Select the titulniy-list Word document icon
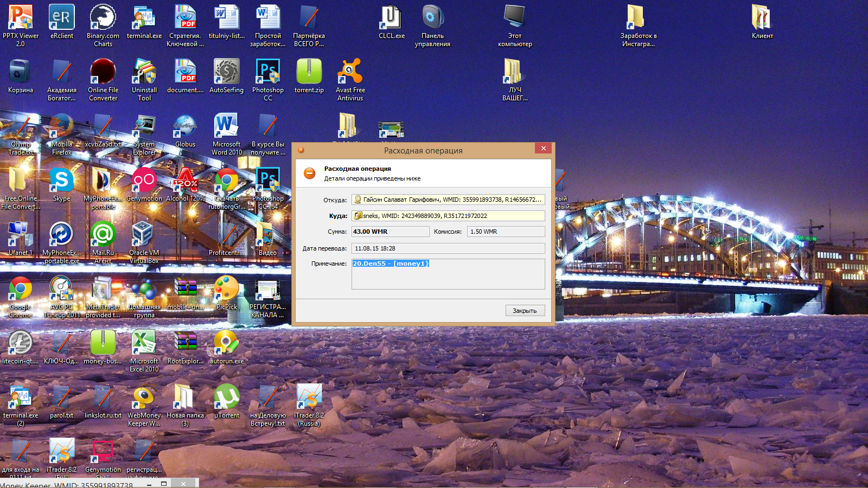Image resolution: width=868 pixels, height=488 pixels. click(x=227, y=22)
